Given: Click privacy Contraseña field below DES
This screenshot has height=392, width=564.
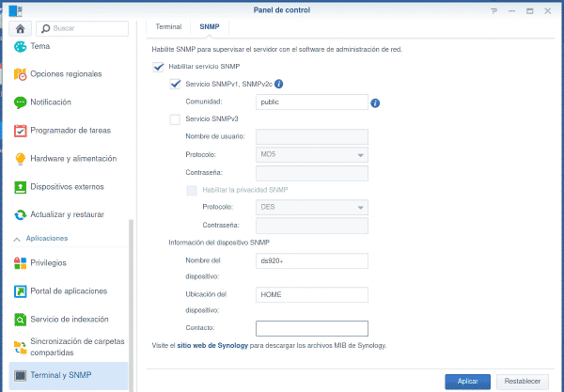Looking at the screenshot, I should tap(312, 226).
